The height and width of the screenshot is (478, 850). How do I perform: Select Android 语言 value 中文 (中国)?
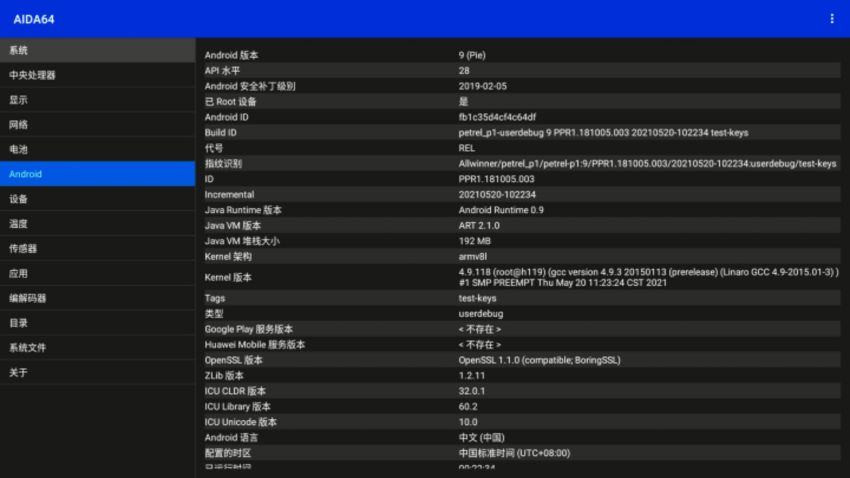point(481,438)
